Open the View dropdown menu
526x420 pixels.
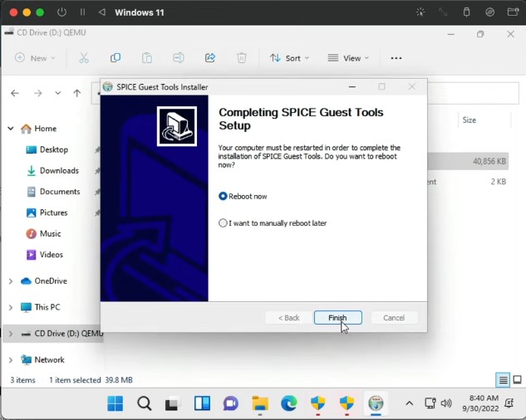pyautogui.click(x=348, y=58)
